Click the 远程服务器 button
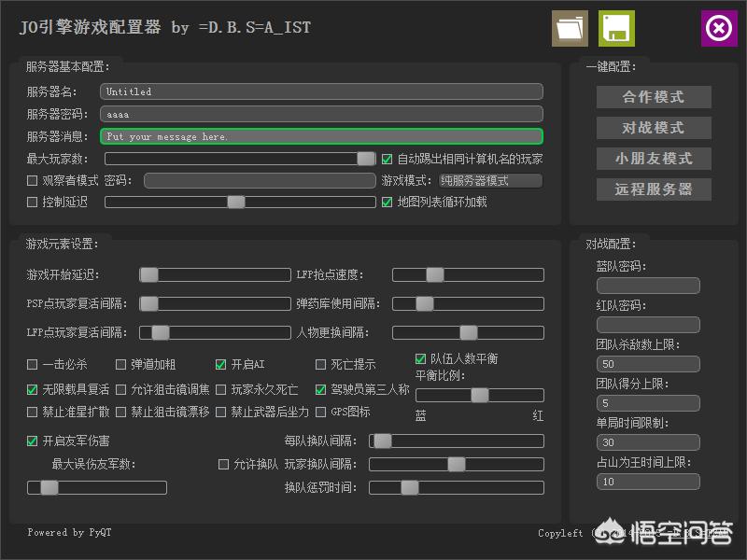The height and width of the screenshot is (560, 747). click(x=654, y=189)
